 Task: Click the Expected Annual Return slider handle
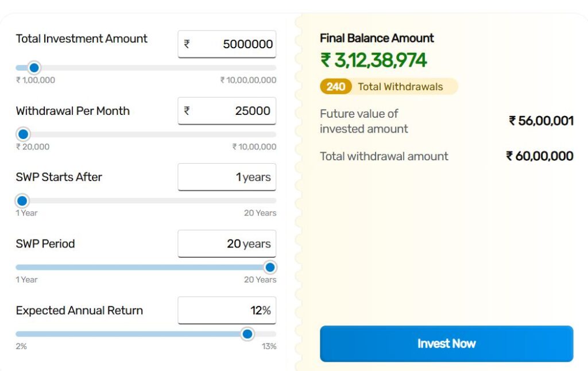(247, 334)
